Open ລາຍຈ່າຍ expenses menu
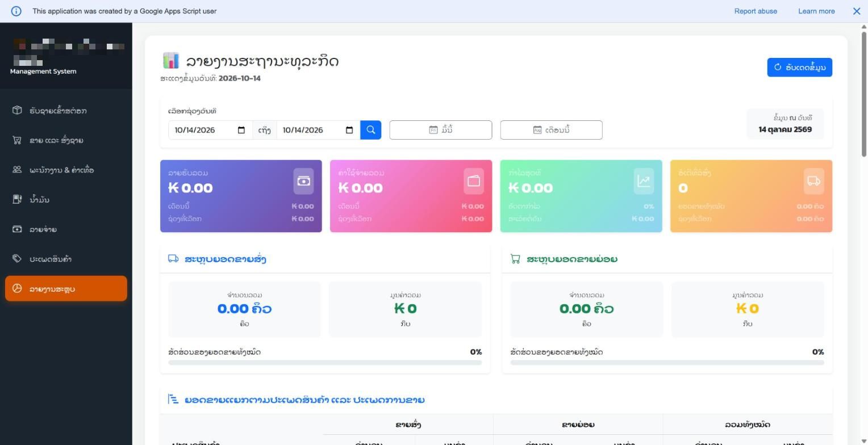The image size is (868, 445). click(x=66, y=229)
